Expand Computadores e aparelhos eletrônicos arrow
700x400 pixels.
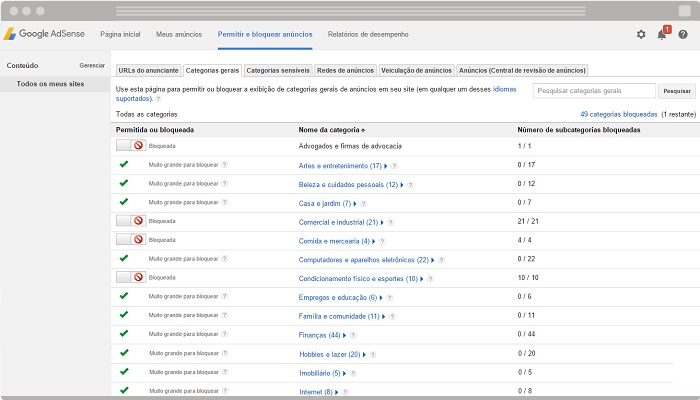click(x=433, y=260)
